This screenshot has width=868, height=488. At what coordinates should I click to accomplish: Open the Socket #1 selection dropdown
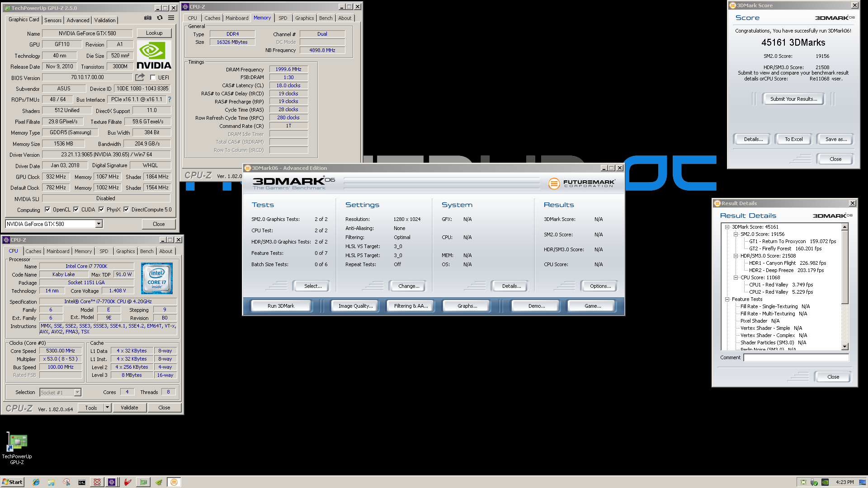77,392
